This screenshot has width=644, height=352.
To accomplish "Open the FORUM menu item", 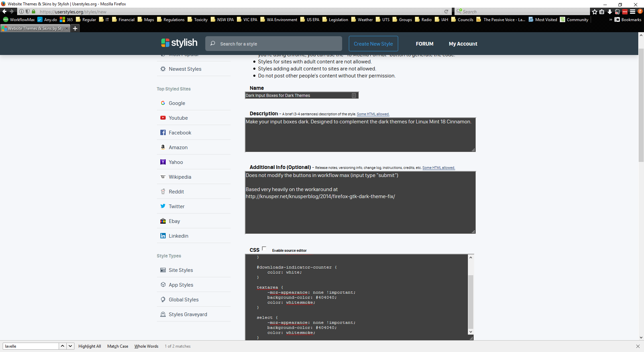I will [x=425, y=44].
